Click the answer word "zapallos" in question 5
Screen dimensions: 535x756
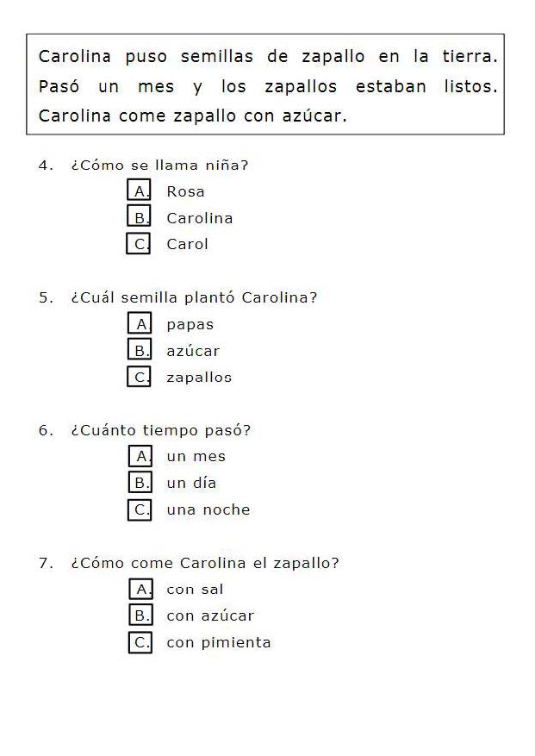tap(199, 378)
